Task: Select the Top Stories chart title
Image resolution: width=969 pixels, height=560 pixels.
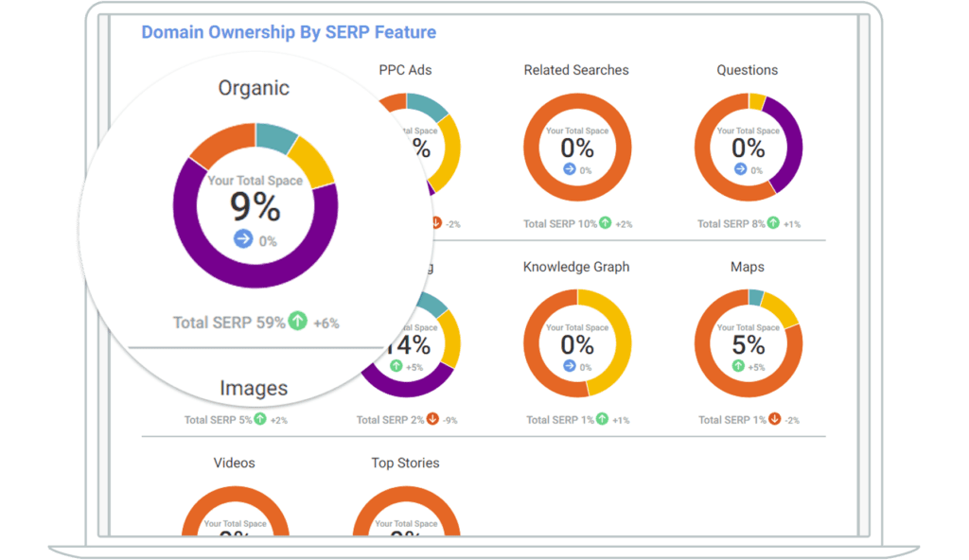Action: pos(405,463)
